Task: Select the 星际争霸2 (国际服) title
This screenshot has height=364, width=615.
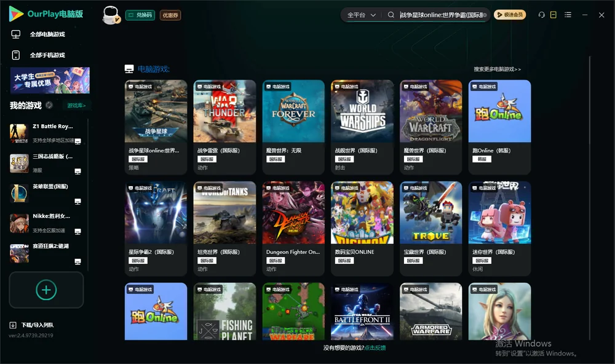Action: (x=151, y=252)
